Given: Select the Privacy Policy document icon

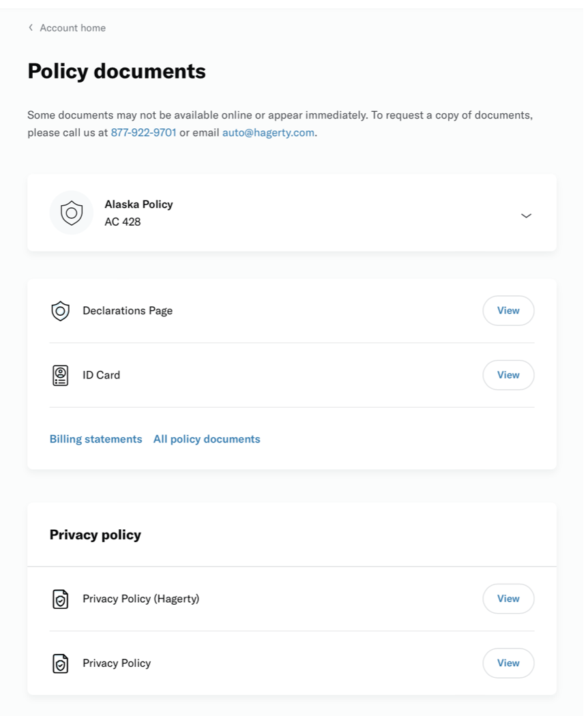Looking at the screenshot, I should tap(60, 663).
